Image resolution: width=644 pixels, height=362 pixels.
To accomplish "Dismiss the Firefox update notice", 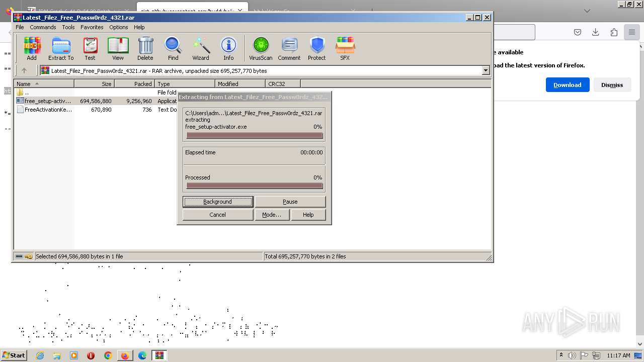I will [x=612, y=85].
